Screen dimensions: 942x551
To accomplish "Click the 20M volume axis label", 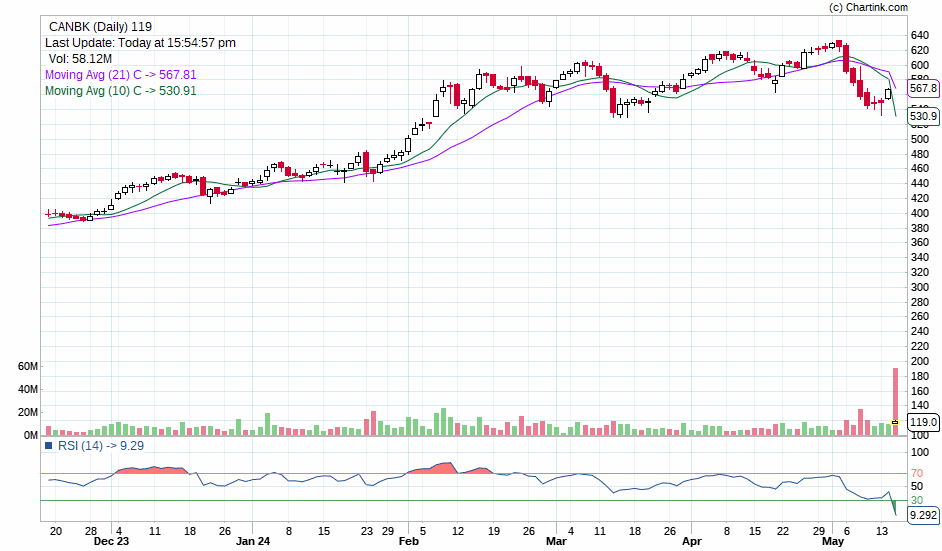I will (x=28, y=412).
